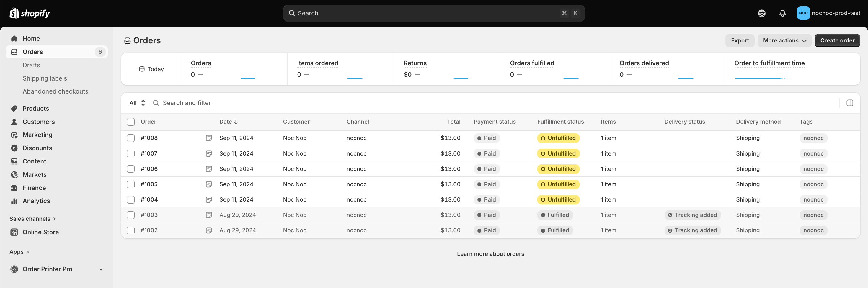Go to Customers in the sidebar
The height and width of the screenshot is (288, 868).
tap(38, 122)
